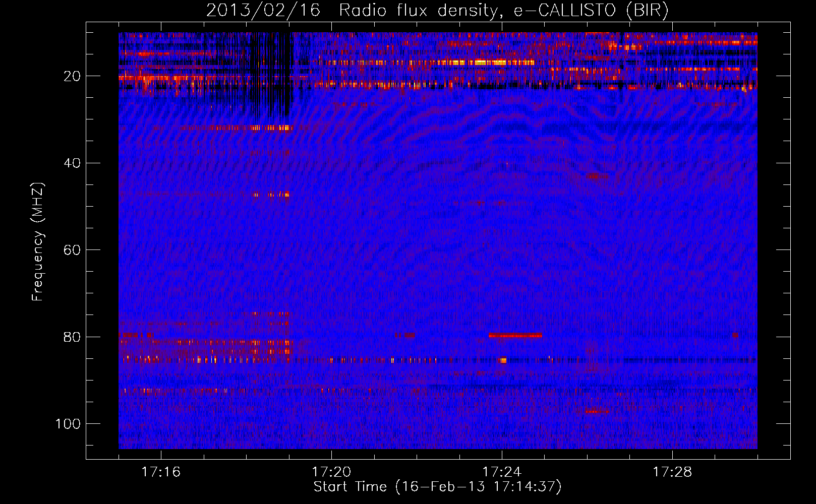Click the "20" frequency tick label
Viewport: 816px width, 504px height.
pos(72,76)
